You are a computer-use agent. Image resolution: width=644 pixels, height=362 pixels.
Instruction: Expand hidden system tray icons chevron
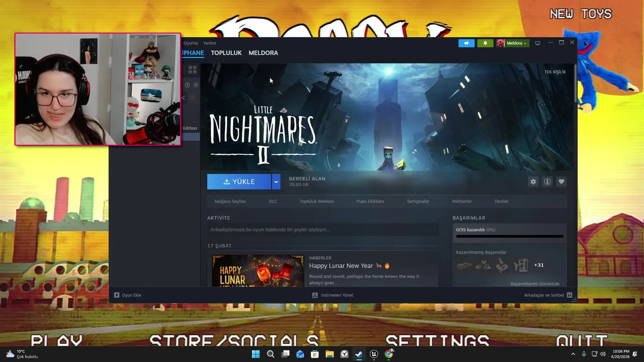click(x=573, y=354)
